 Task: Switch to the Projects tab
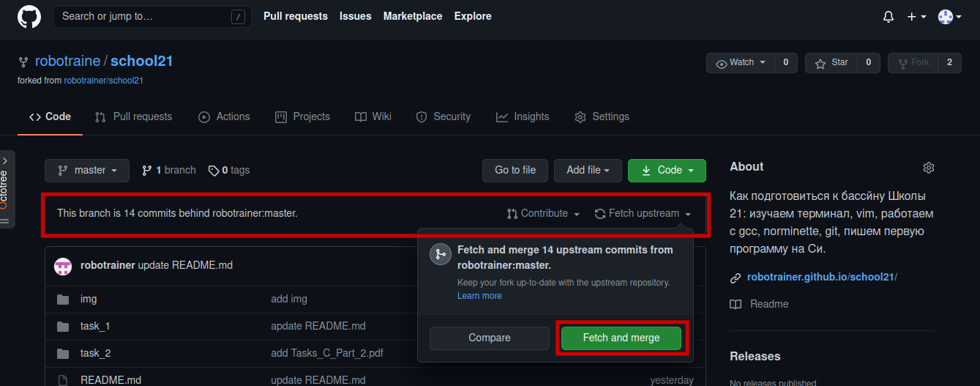[x=302, y=116]
